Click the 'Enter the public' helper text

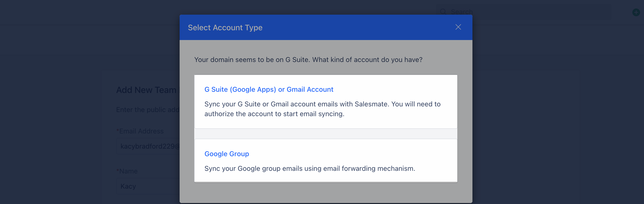(148, 110)
